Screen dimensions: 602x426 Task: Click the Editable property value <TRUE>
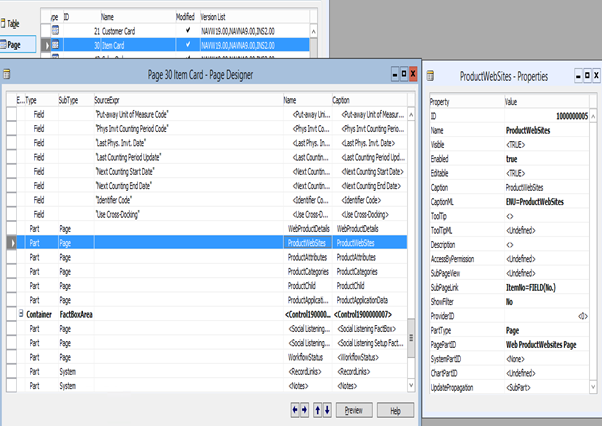pos(546,173)
